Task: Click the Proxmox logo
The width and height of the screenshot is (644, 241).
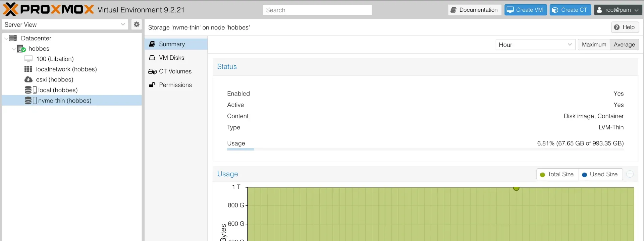Action: 48,9
